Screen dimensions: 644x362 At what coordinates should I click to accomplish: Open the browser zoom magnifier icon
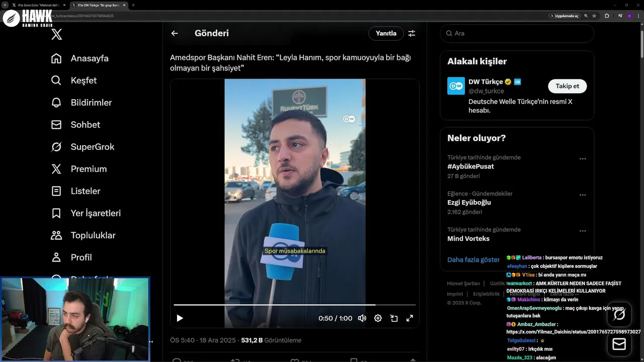point(586,16)
